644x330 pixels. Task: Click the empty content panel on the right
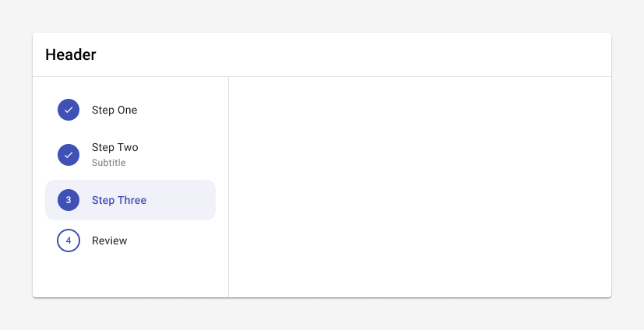[x=420, y=187]
